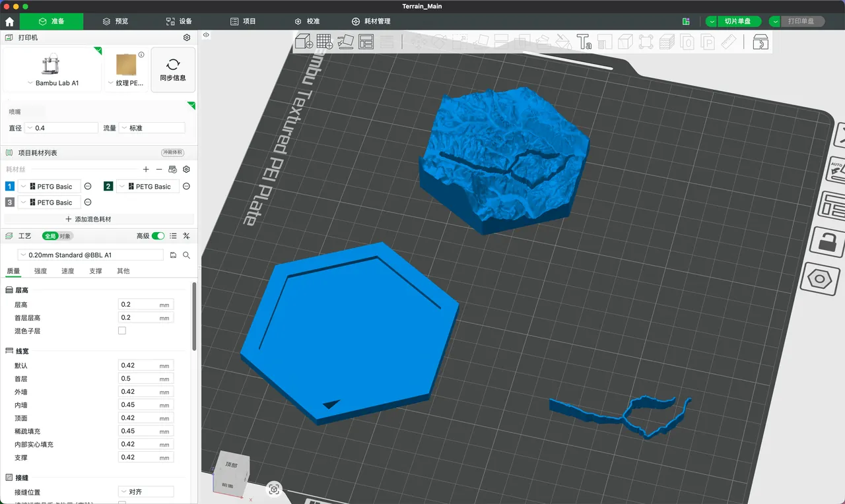Click round edit button beside filament 1
Image resolution: width=845 pixels, height=504 pixels.
point(88,187)
